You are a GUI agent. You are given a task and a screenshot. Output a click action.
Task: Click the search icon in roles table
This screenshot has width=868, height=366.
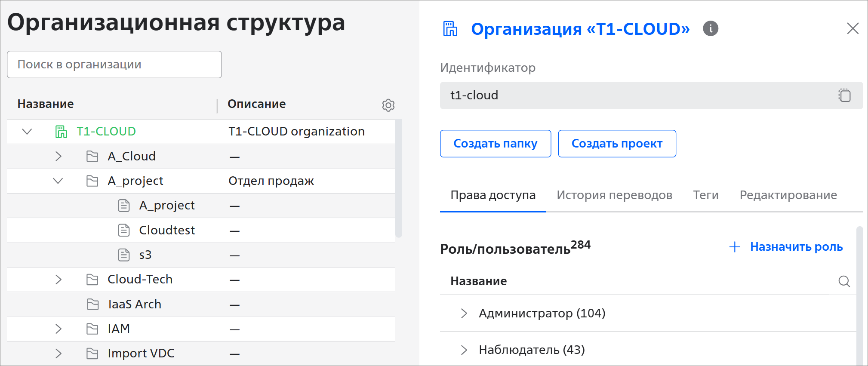point(844,281)
